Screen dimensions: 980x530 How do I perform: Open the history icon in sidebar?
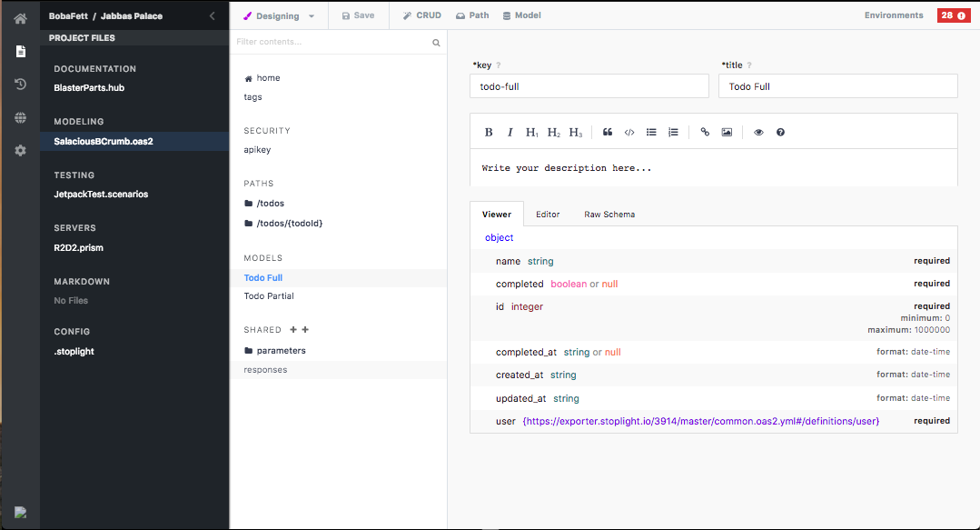pyautogui.click(x=20, y=85)
